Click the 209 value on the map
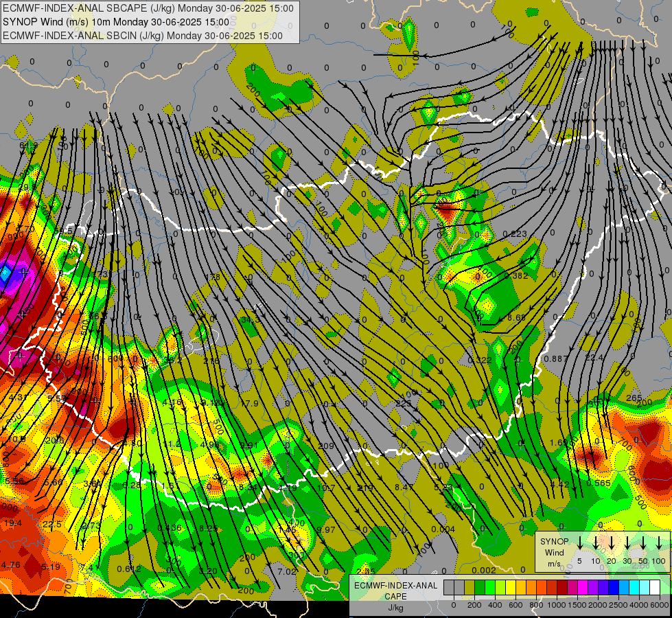This screenshot has width=672, height=618. [326, 446]
